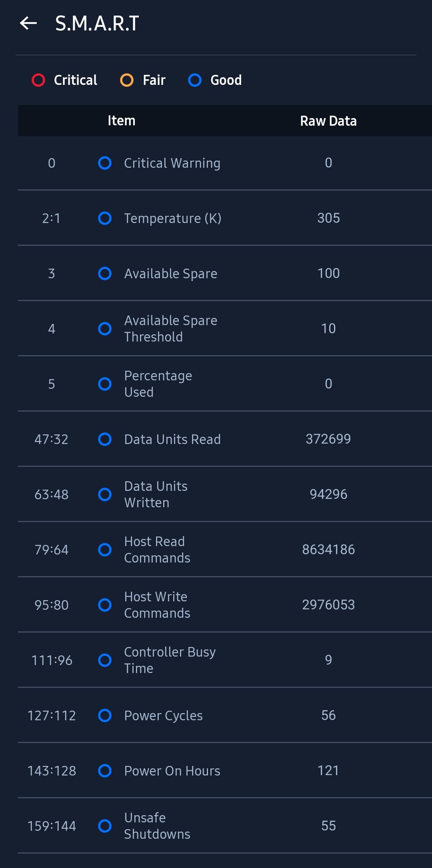This screenshot has height=868, width=432.
Task: Tap the Unsafe Shutdowns status circle
Action: pyautogui.click(x=105, y=826)
